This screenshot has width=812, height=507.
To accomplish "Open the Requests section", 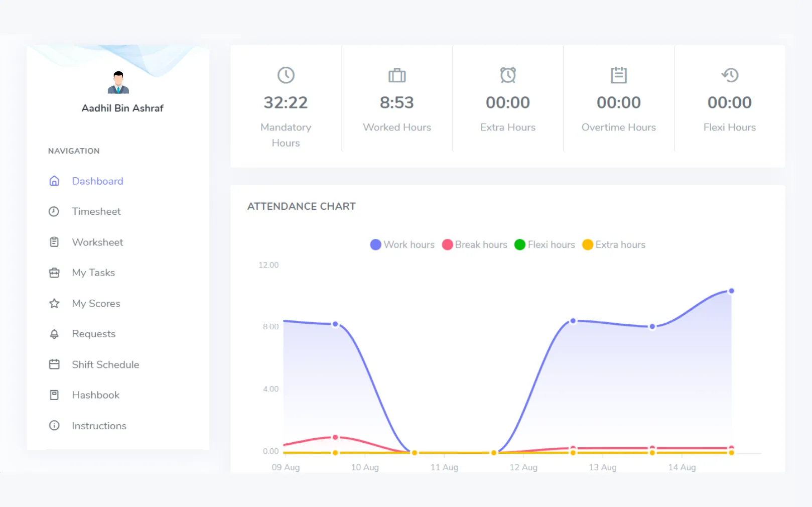I will click(x=94, y=334).
